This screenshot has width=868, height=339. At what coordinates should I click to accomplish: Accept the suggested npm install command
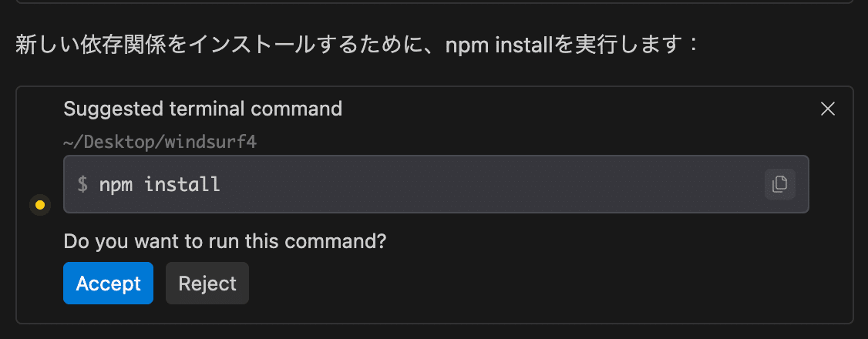[x=108, y=284]
